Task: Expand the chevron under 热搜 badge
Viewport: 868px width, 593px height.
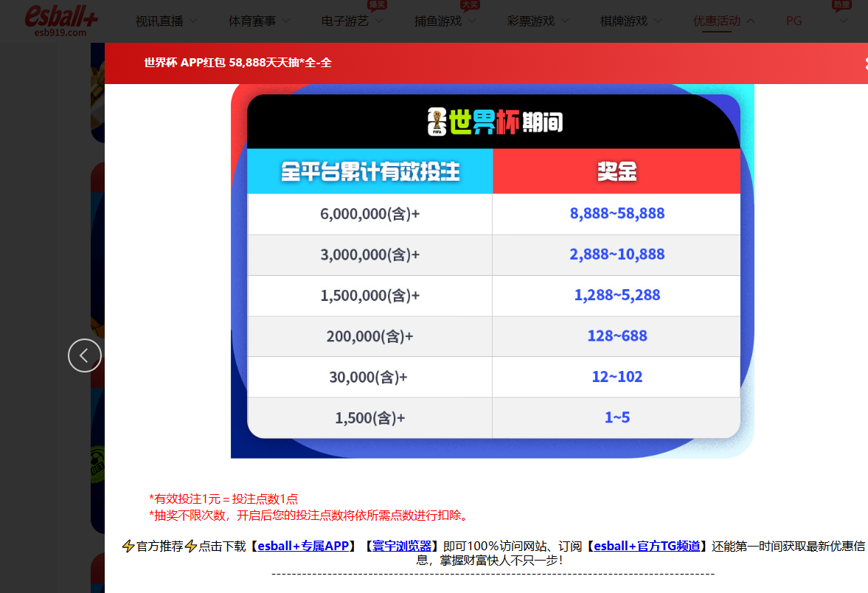Action: [x=844, y=21]
